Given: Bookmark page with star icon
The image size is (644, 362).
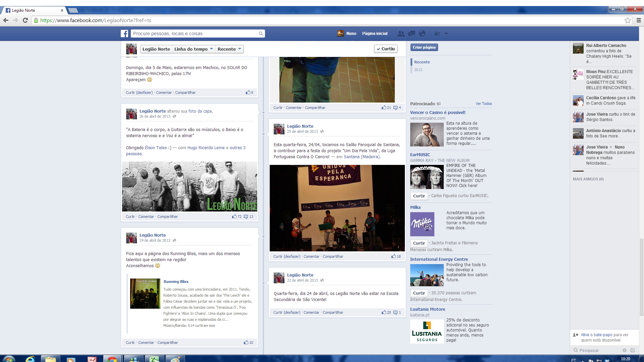Looking at the screenshot, I should click(x=628, y=20).
